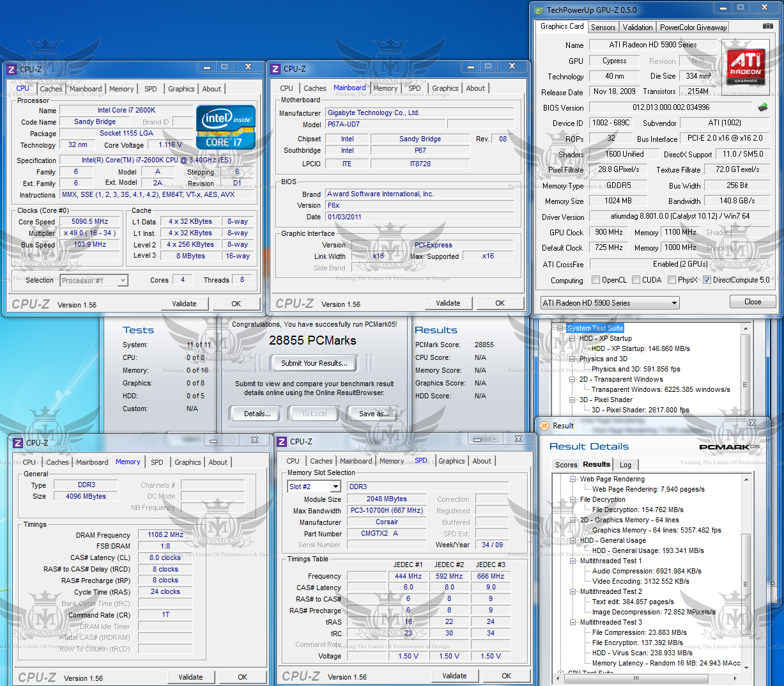The height and width of the screenshot is (686, 784).
Task: Click OK in CPU-Z SPD window
Action: 506,676
